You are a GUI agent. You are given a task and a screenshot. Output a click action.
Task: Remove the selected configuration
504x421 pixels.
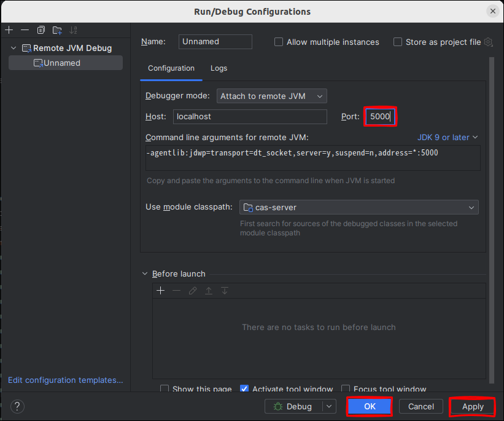pos(25,30)
